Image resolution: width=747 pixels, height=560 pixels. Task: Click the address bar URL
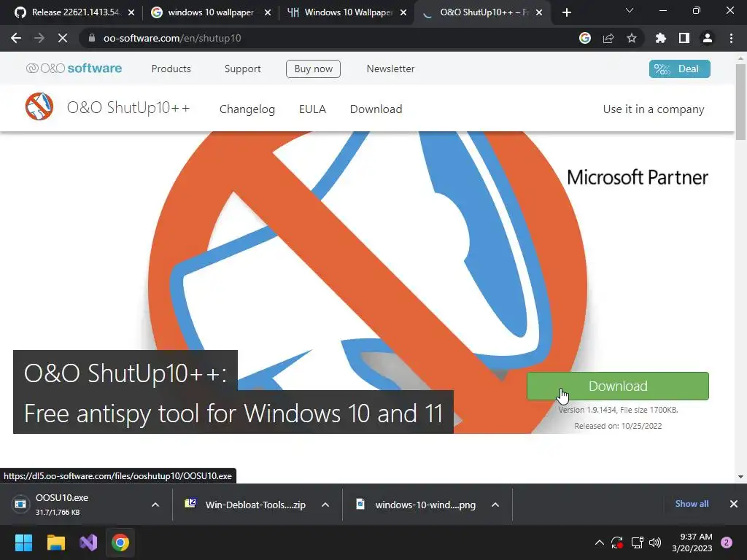coord(172,38)
